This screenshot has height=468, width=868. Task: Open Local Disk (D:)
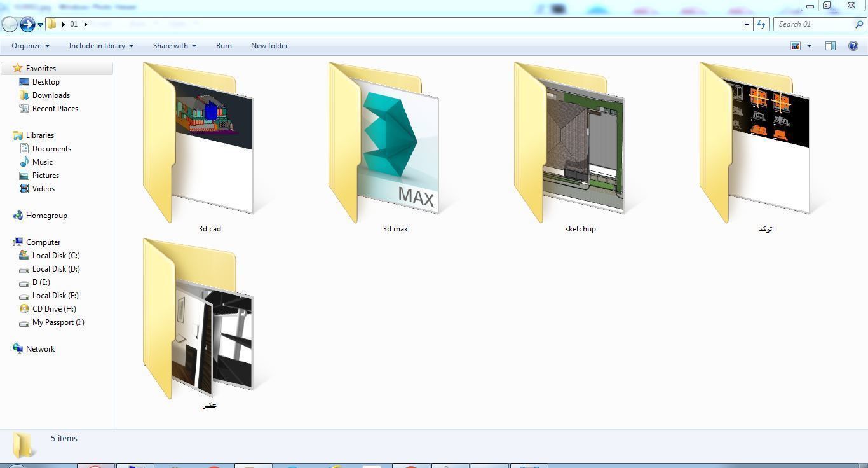click(x=56, y=269)
